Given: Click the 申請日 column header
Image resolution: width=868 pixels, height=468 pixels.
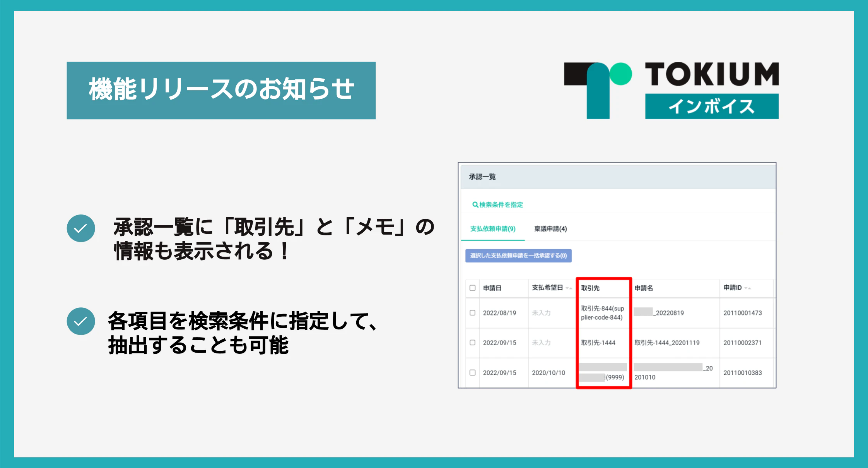Looking at the screenshot, I should tap(492, 288).
